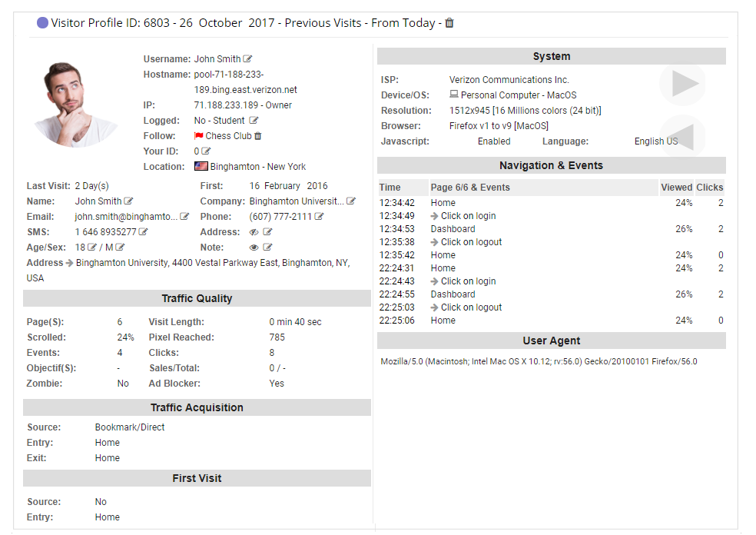756x535 pixels.
Task: Click backward arrow for previous visitor
Action: (682, 136)
